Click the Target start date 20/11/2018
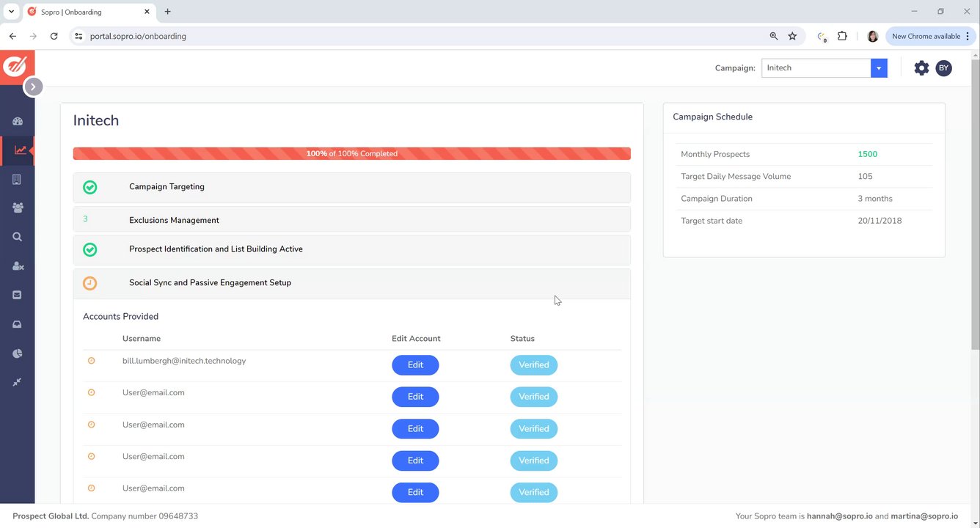Viewport: 980px width, 528px height. (880, 221)
